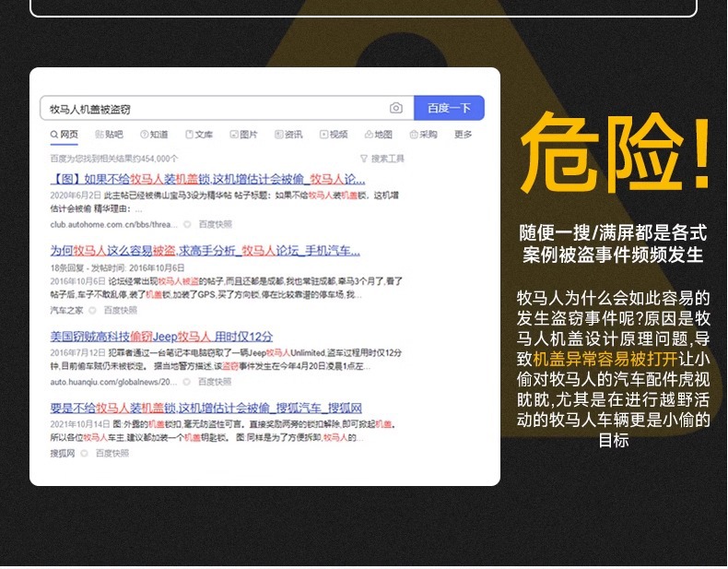Image resolution: width=728 pixels, height=569 pixels.
Task: Click the 百度一下 search button
Action: point(449,108)
